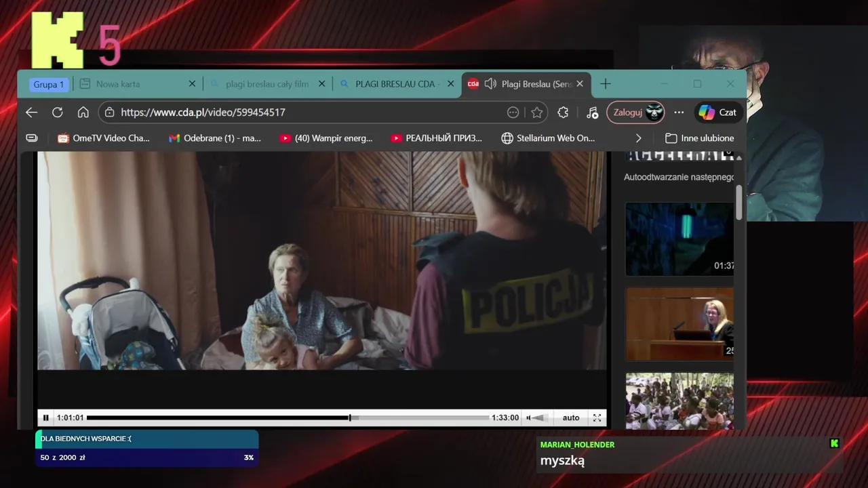868x488 pixels.
Task: Enter fullscreen mode in the video player
Action: [x=597, y=418]
